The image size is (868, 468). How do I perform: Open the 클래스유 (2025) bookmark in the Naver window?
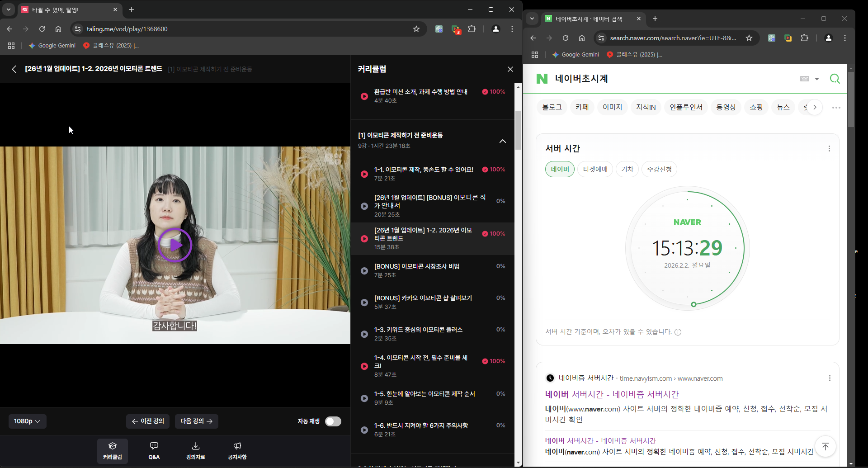[634, 55]
